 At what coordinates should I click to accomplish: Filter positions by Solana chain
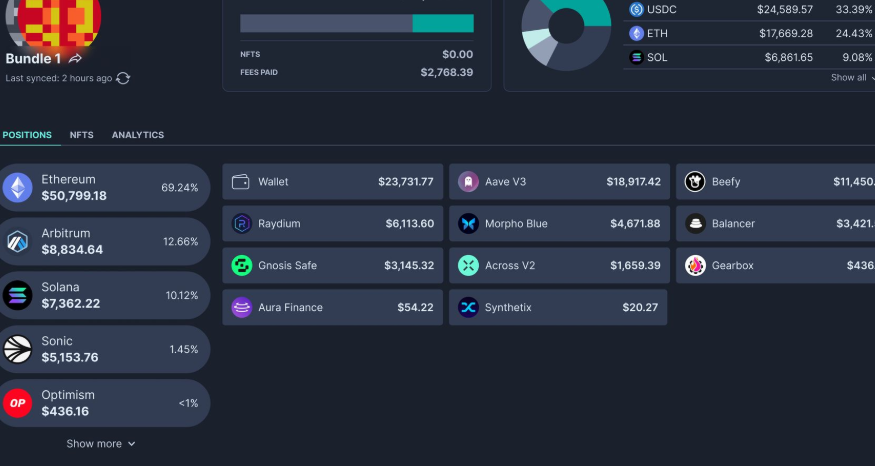click(x=104, y=295)
